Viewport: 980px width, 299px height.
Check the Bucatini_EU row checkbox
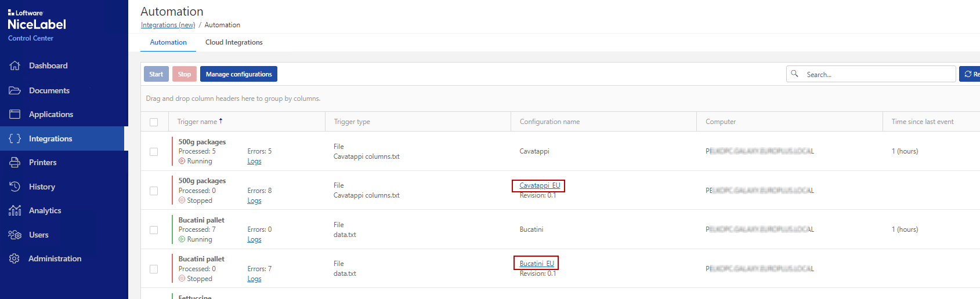click(154, 269)
